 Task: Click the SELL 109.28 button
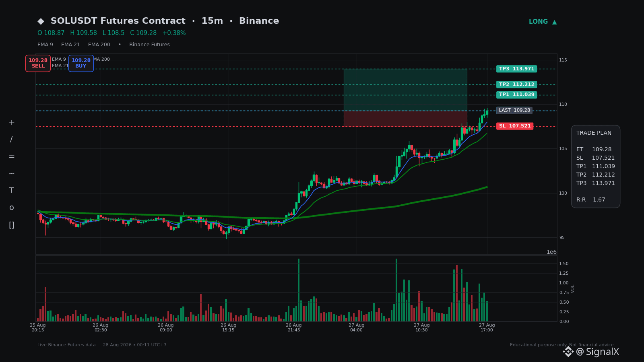coord(38,63)
